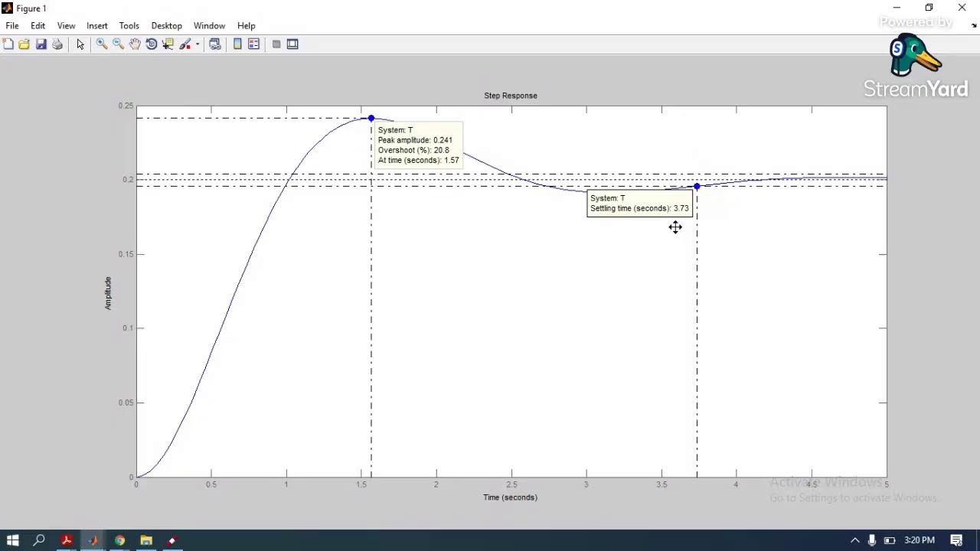Save the figure with the floppy icon
The image size is (980, 551).
tap(41, 44)
